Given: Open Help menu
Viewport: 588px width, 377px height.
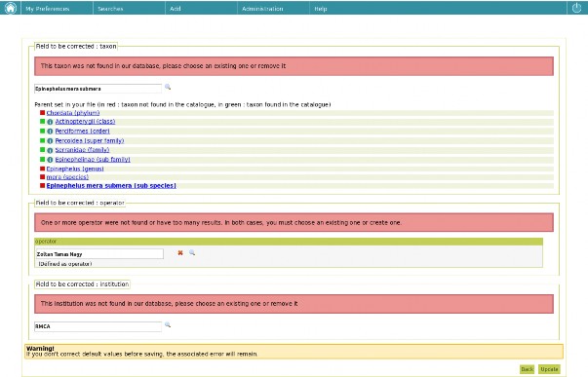Looking at the screenshot, I should 321,9.
